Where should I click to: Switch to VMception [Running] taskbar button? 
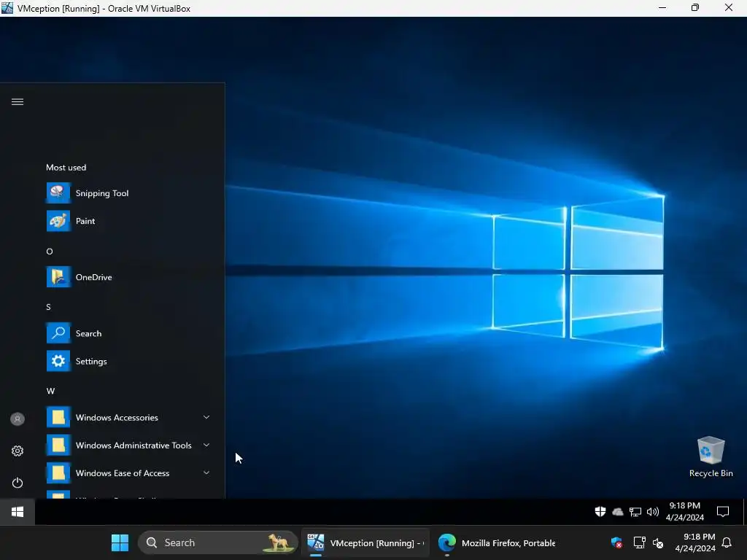pyautogui.click(x=366, y=542)
